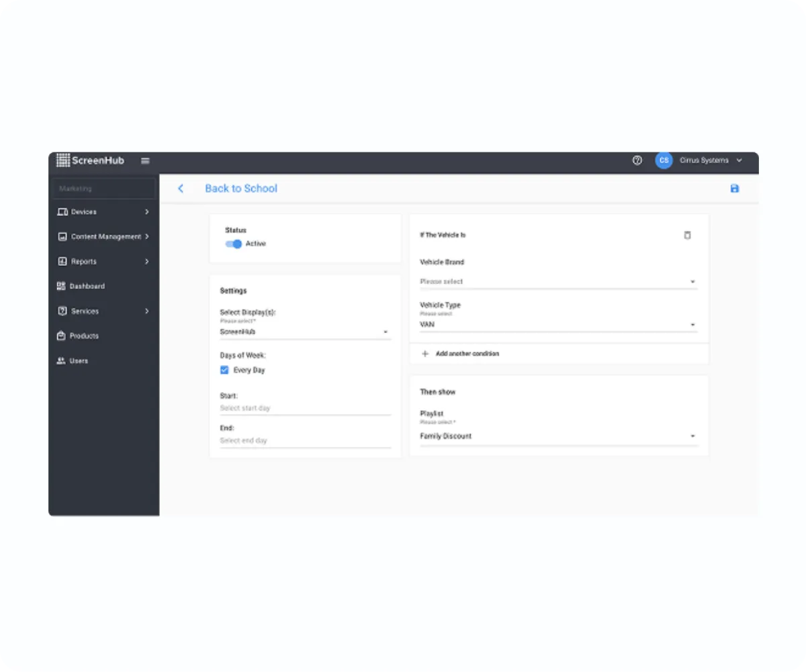
Task: Expand the Content Management chevron
Action: click(146, 237)
